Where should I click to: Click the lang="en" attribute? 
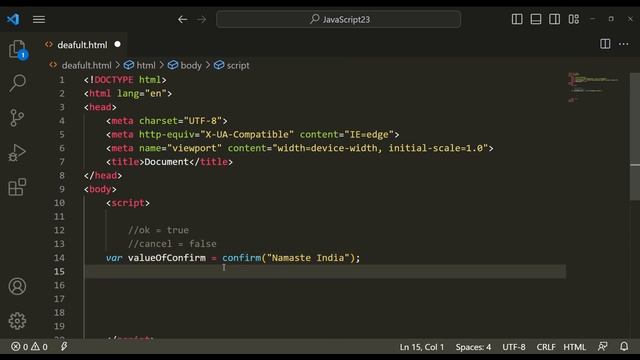pyautogui.click(x=142, y=93)
